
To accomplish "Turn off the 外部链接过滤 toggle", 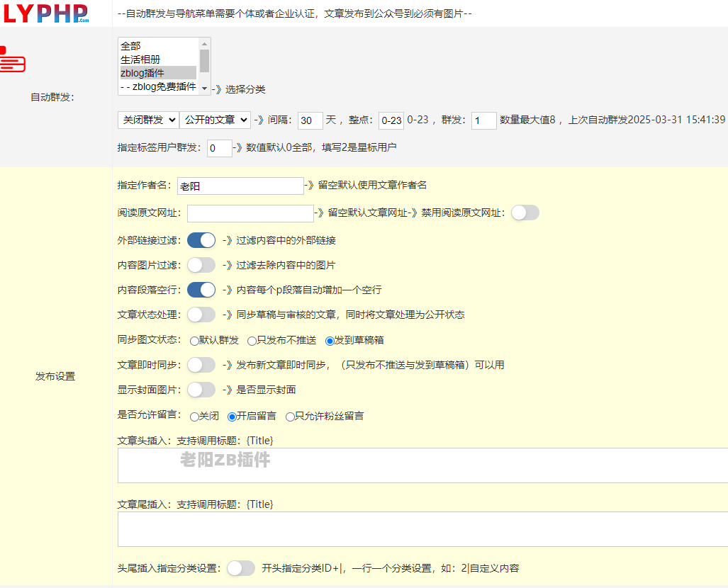I will [x=201, y=240].
